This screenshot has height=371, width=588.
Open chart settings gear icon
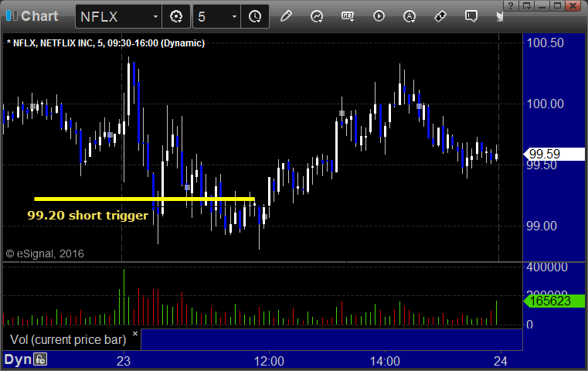[x=176, y=16]
